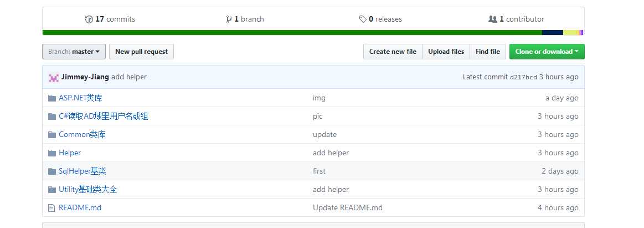Image resolution: width=644 pixels, height=228 pixels.
Task: Click 'a day ago' timestamp on ASP.NET类库 row
Action: coord(562,98)
